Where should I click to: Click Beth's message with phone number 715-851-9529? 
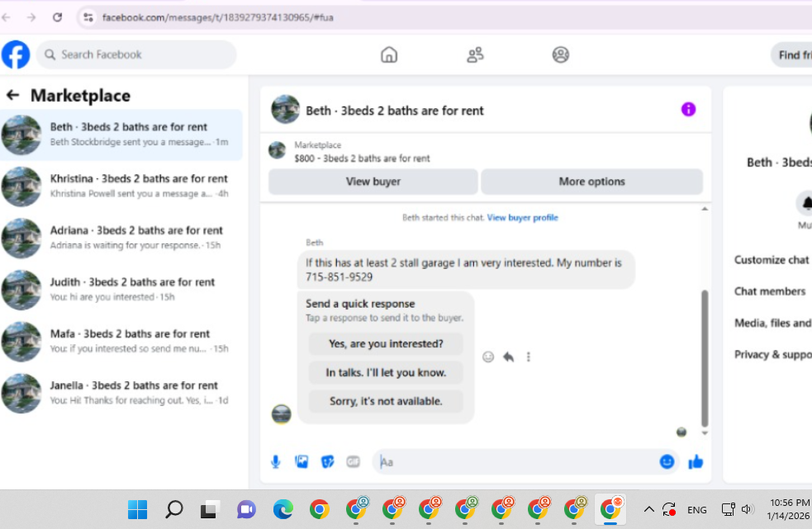tap(466, 270)
